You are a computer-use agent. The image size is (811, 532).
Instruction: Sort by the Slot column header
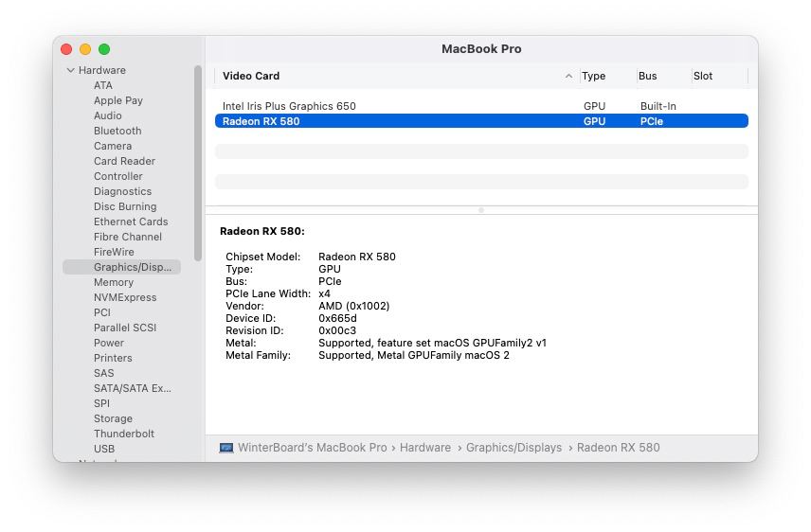[x=703, y=76]
